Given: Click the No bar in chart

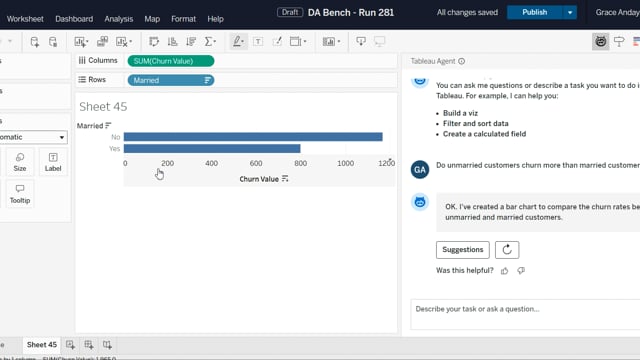Looking at the screenshot, I should click(253, 137).
